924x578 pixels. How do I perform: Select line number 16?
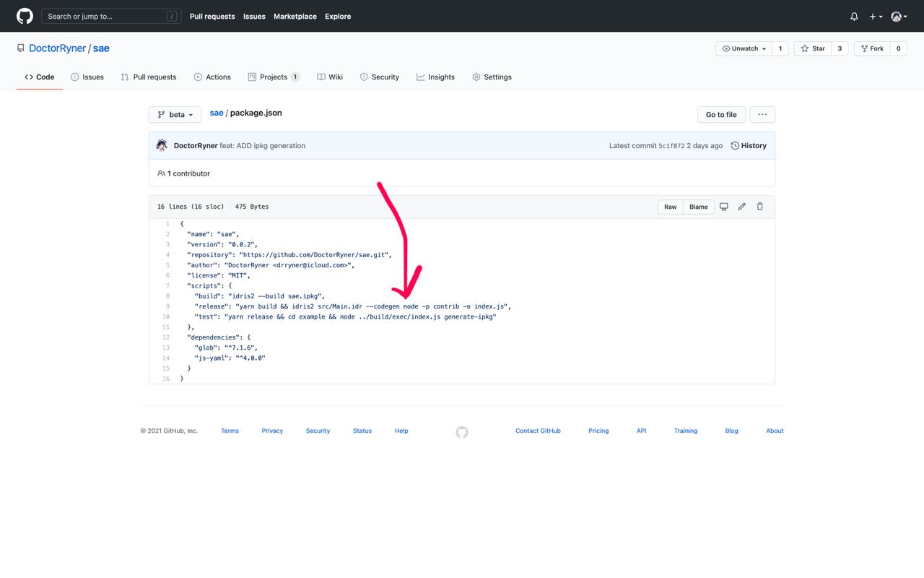pos(166,379)
